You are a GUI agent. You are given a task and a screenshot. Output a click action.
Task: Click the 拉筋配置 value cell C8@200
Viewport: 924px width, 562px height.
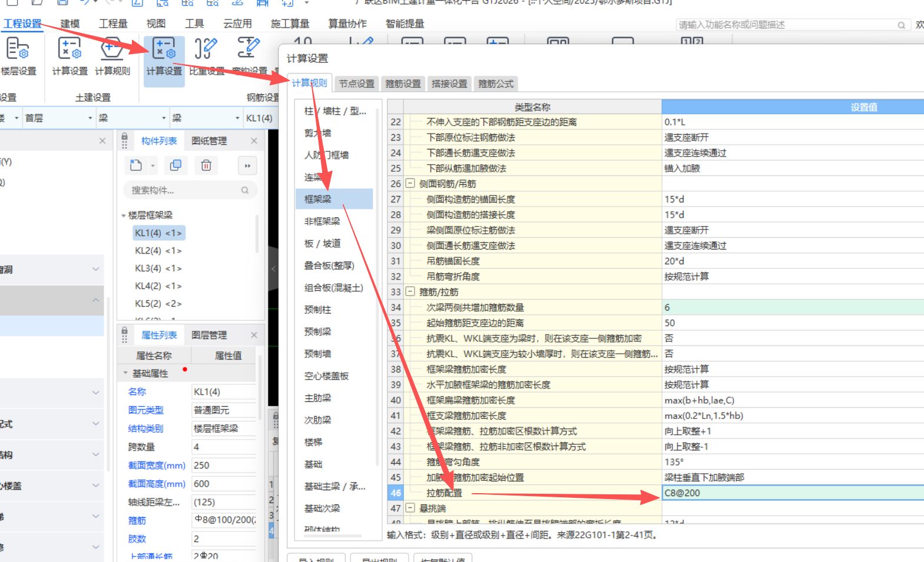click(x=793, y=493)
